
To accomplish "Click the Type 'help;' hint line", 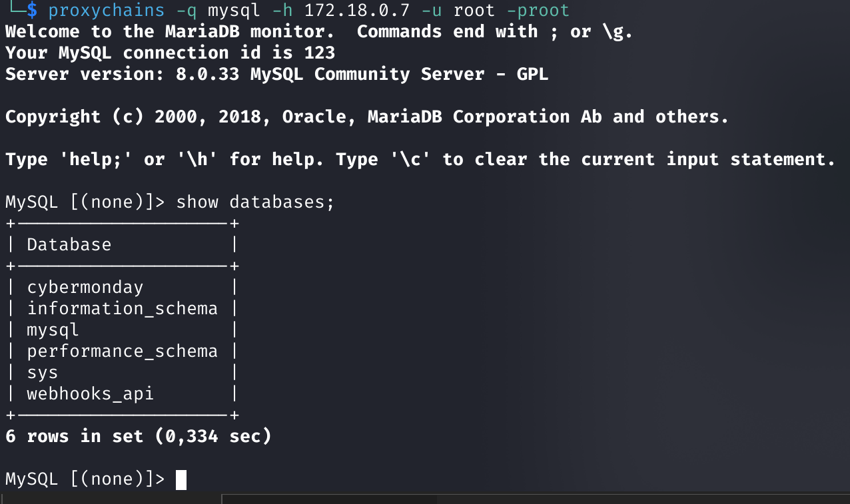I will coord(420,160).
